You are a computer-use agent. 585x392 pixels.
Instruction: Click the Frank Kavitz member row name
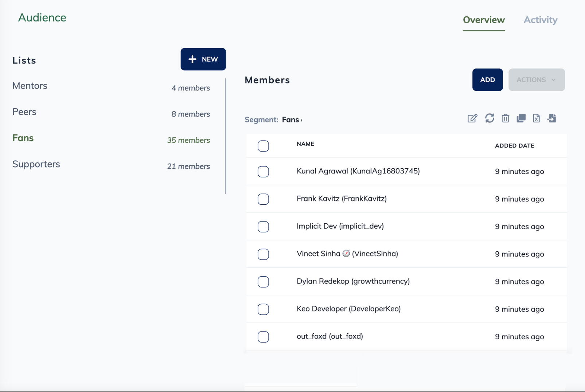[x=342, y=199]
